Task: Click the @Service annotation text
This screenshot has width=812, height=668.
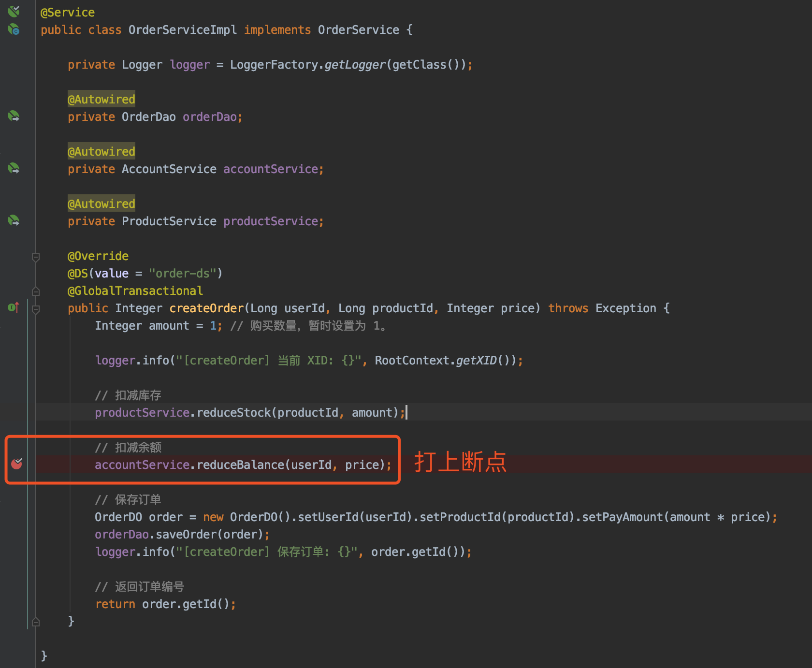Action: (68, 12)
